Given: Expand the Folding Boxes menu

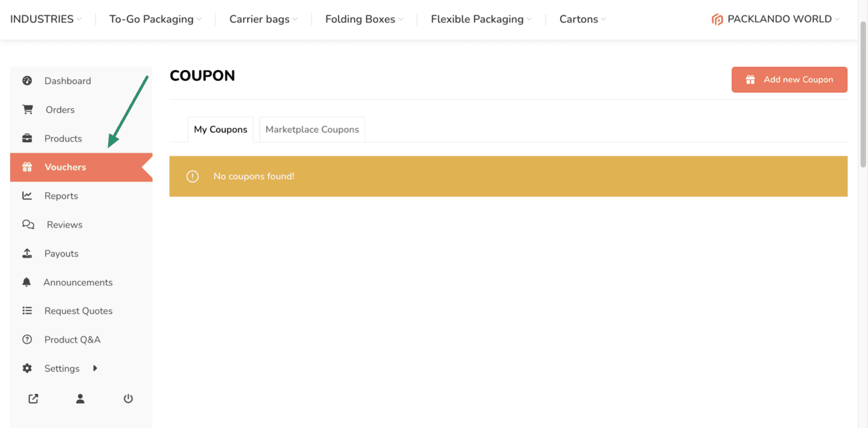Looking at the screenshot, I should coord(364,19).
